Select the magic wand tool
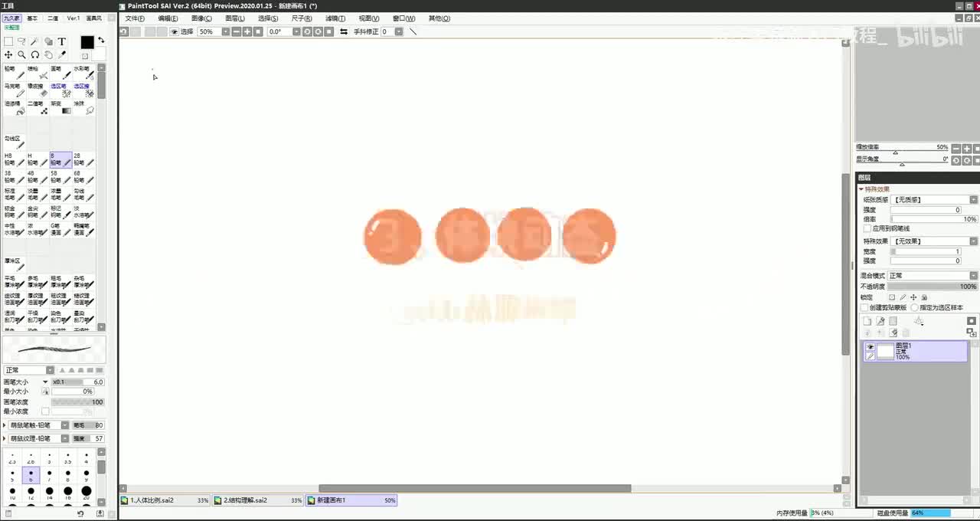Screen dimensions: 980x521 coord(34,41)
